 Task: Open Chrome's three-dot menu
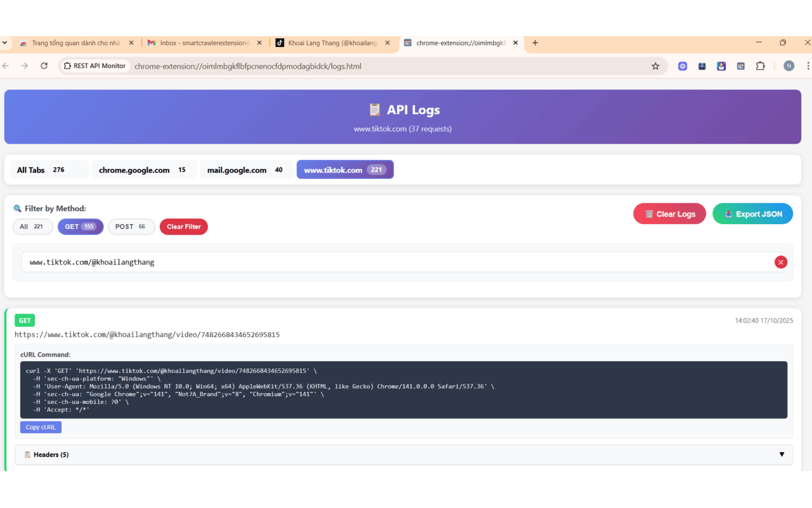point(808,66)
